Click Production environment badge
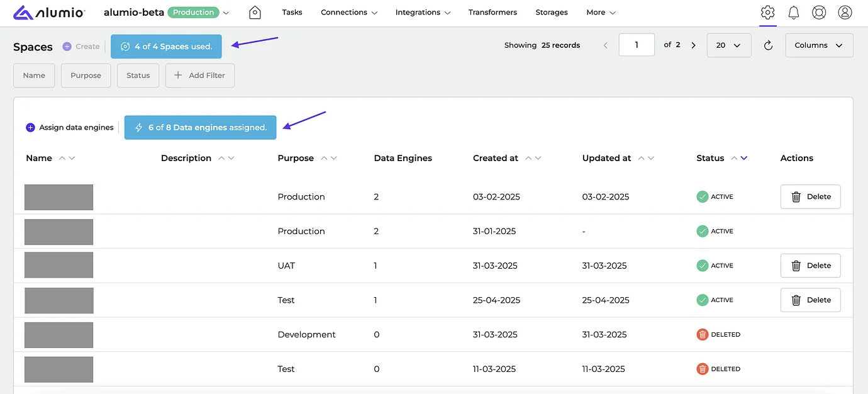The height and width of the screenshot is (394, 868). pyautogui.click(x=193, y=13)
